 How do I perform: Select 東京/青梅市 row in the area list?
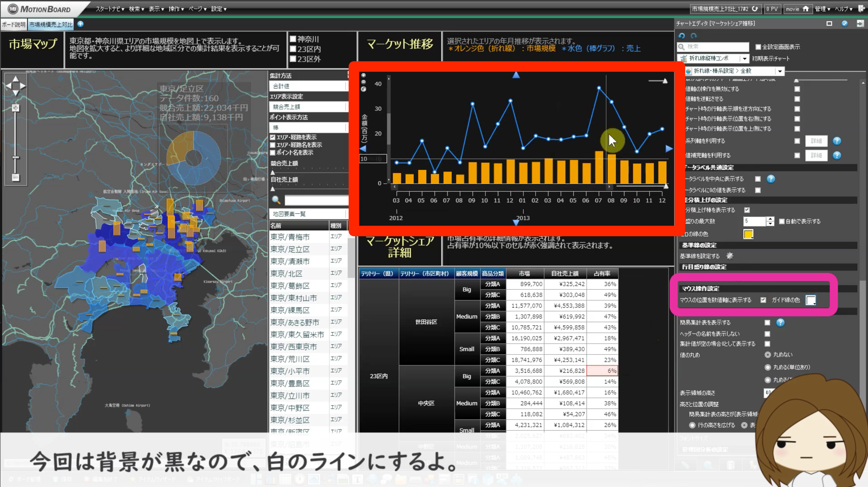[x=308, y=237]
